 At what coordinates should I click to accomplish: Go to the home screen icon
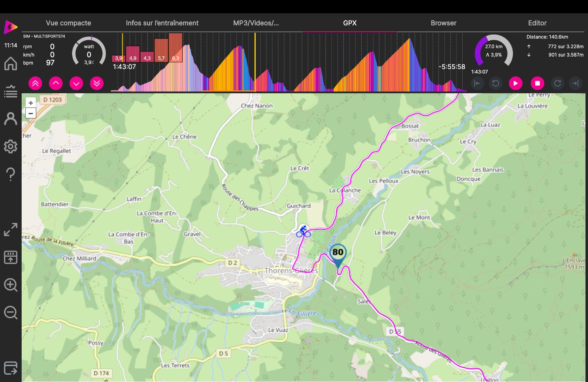tap(11, 64)
